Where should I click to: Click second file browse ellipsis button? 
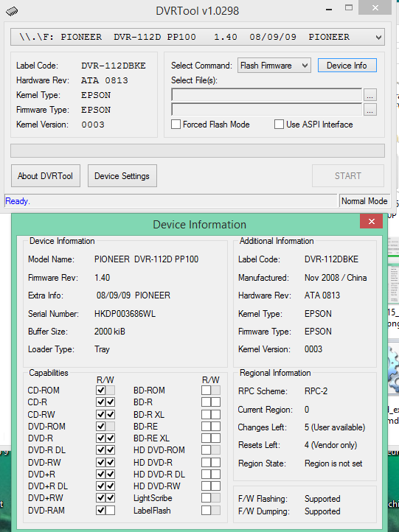coord(369,110)
